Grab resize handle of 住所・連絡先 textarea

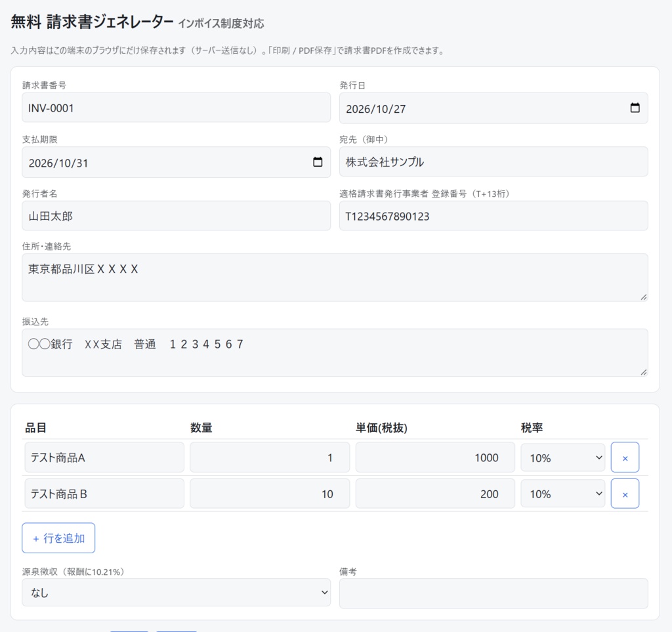(643, 297)
